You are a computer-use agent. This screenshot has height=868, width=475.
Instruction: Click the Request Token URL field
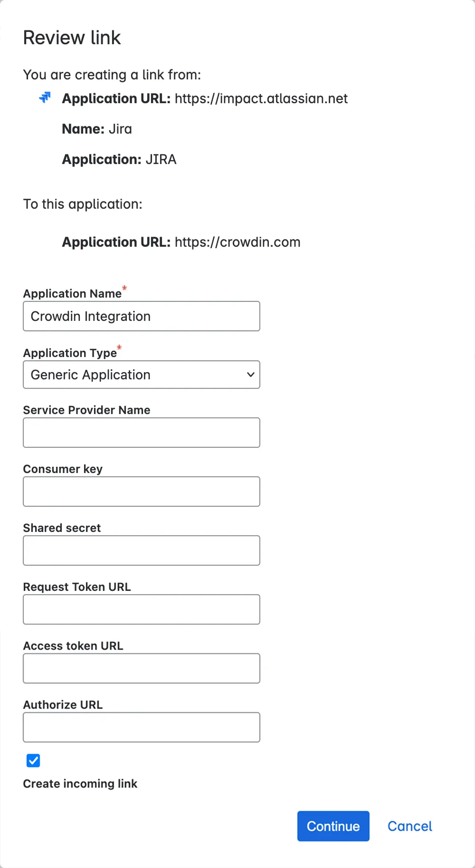click(x=142, y=609)
